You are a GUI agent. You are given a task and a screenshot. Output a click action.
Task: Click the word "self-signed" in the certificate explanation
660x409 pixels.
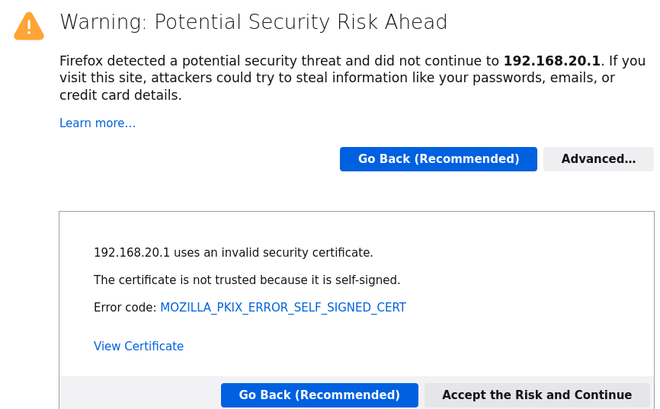pyautogui.click(x=365, y=280)
